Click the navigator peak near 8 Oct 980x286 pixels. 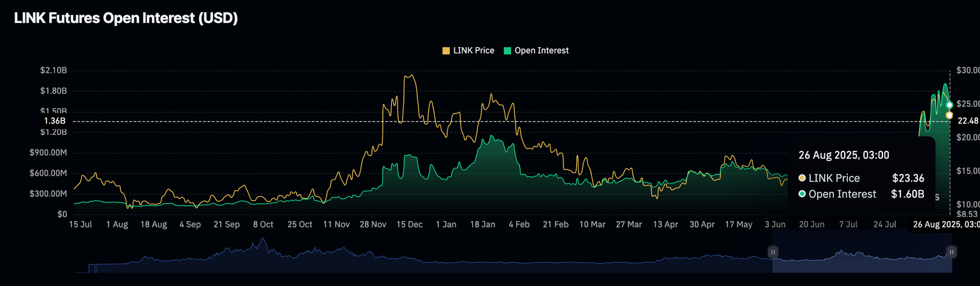click(262, 242)
